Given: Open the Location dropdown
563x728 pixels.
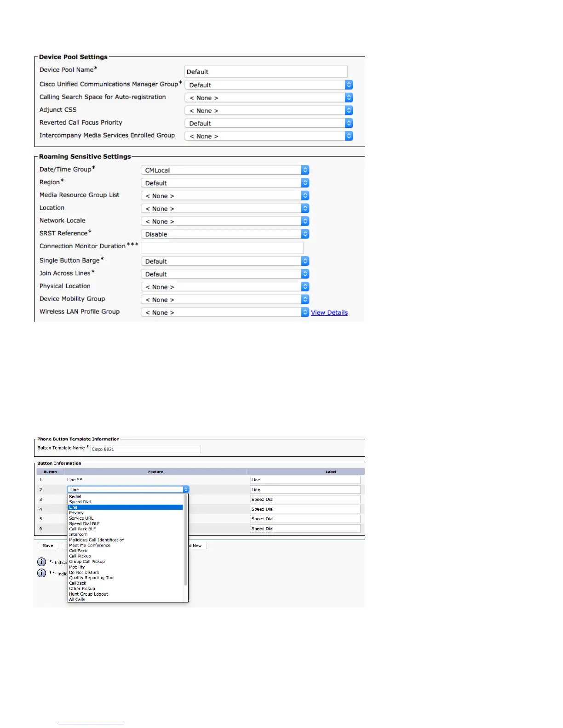Looking at the screenshot, I should point(225,209).
